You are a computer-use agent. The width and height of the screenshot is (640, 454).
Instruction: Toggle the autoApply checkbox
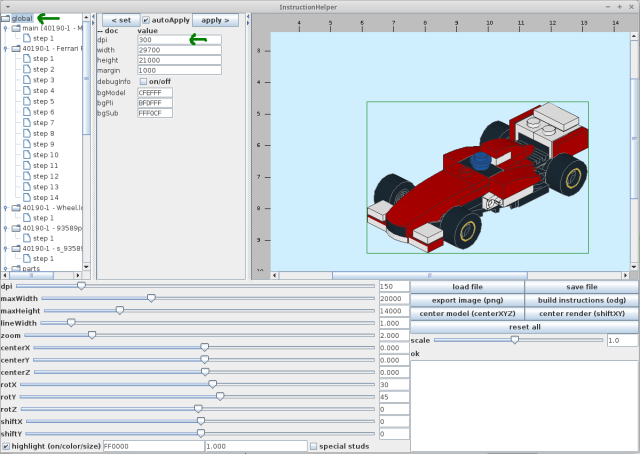146,20
